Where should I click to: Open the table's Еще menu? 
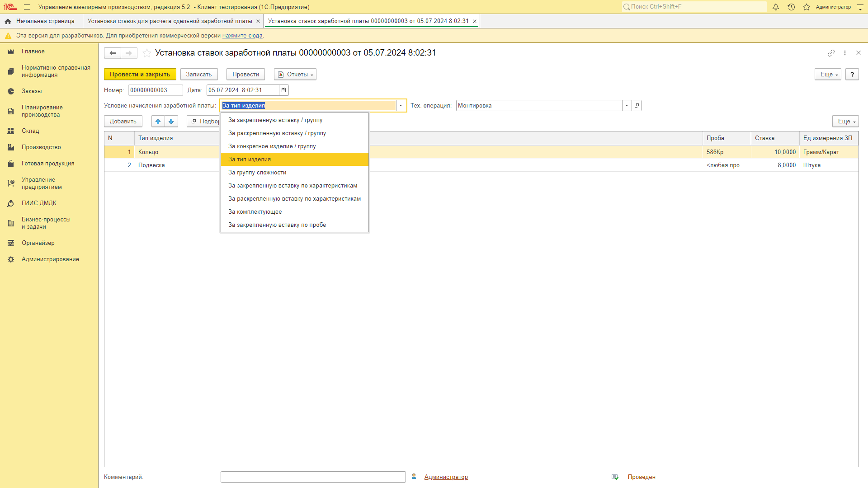(845, 122)
